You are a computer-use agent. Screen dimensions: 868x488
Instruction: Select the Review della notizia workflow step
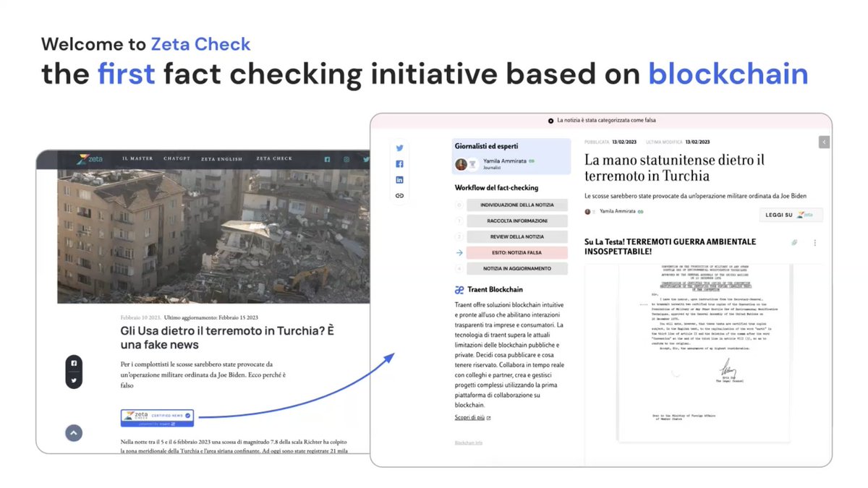point(517,237)
